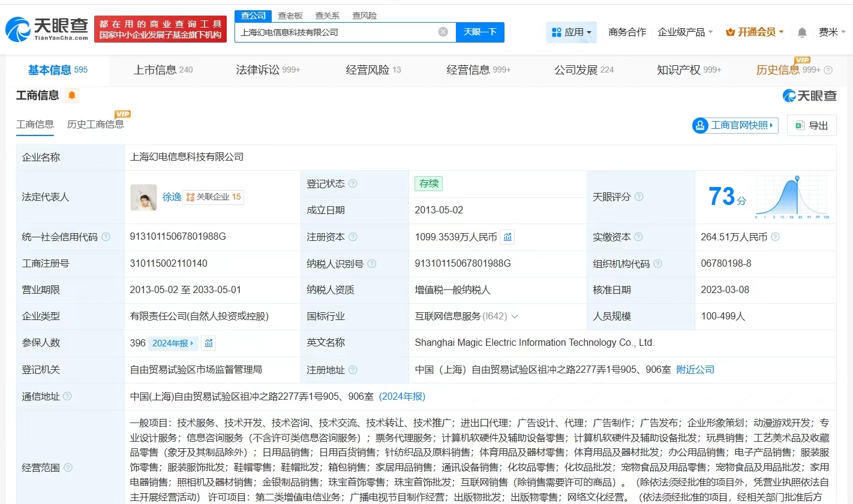
Task: Select the 查老板 search tab
Action: [x=290, y=16]
